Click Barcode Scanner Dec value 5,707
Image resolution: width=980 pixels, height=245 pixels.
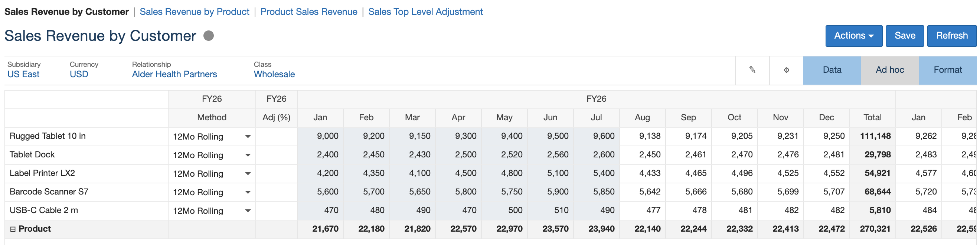coord(826,192)
